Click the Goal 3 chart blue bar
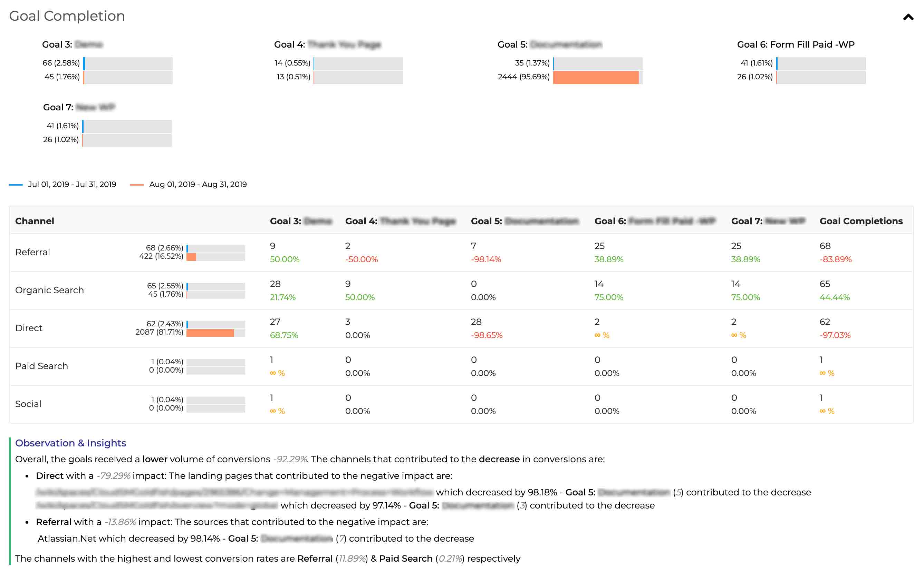 (84, 63)
